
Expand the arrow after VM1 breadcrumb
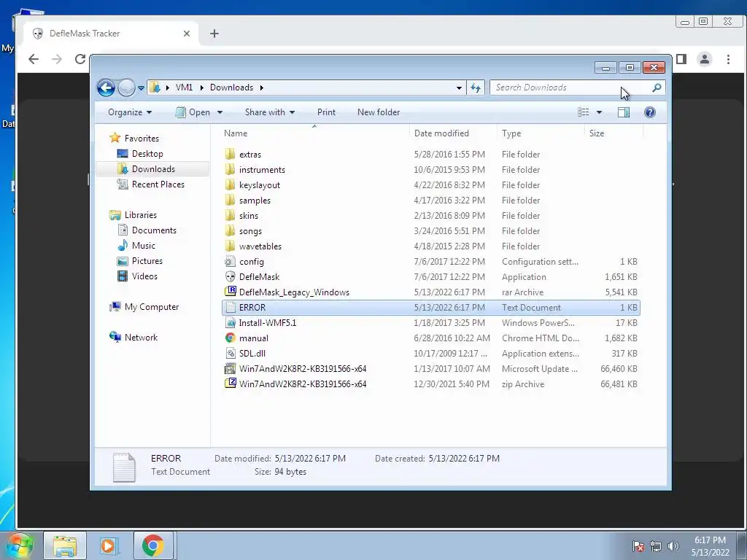tap(201, 88)
